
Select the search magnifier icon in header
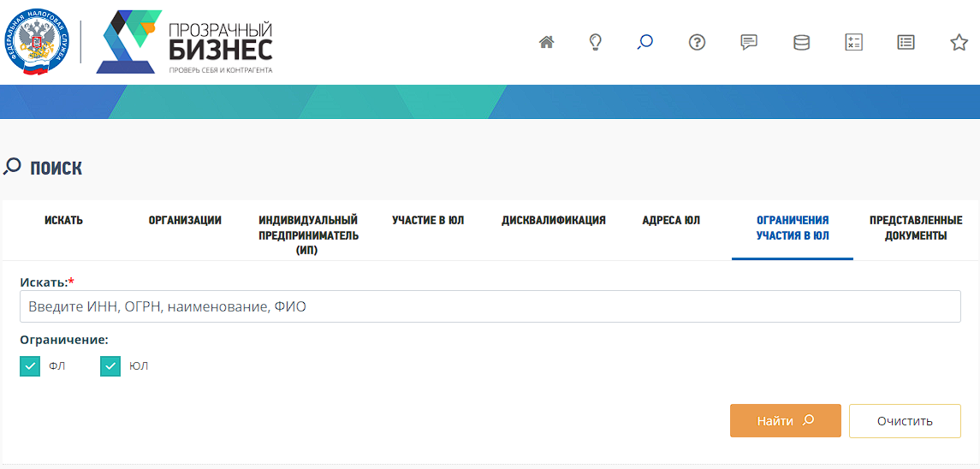(x=645, y=42)
